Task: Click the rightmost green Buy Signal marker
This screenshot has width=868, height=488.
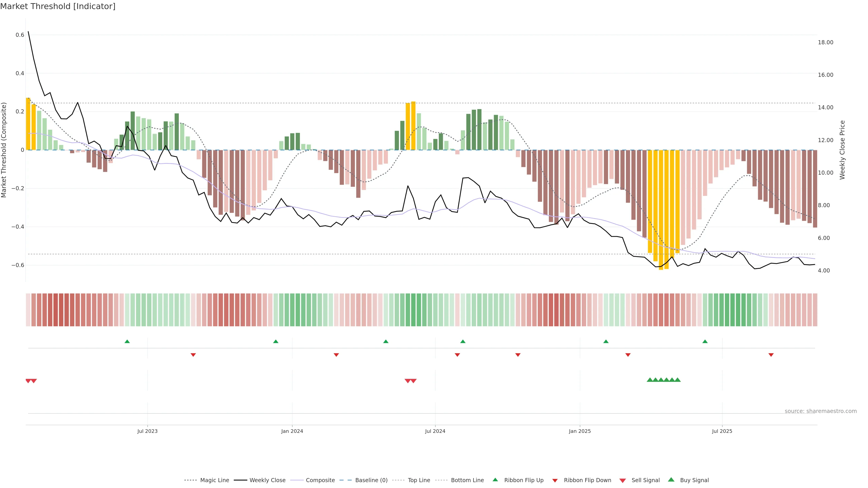Action: coord(678,380)
